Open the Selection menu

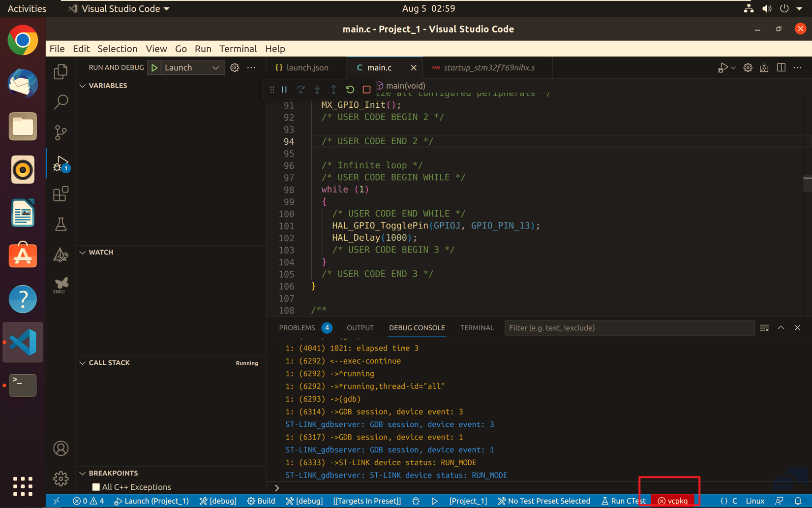(x=118, y=49)
